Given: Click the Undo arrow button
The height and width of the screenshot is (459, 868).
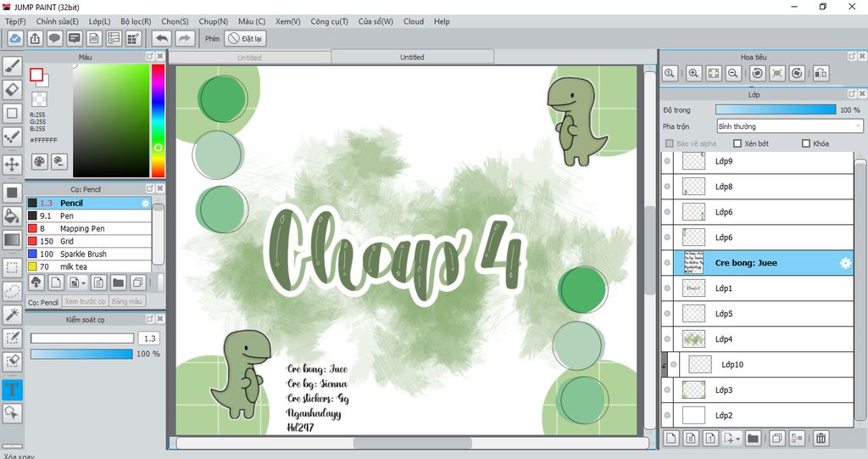Looking at the screenshot, I should [x=162, y=38].
